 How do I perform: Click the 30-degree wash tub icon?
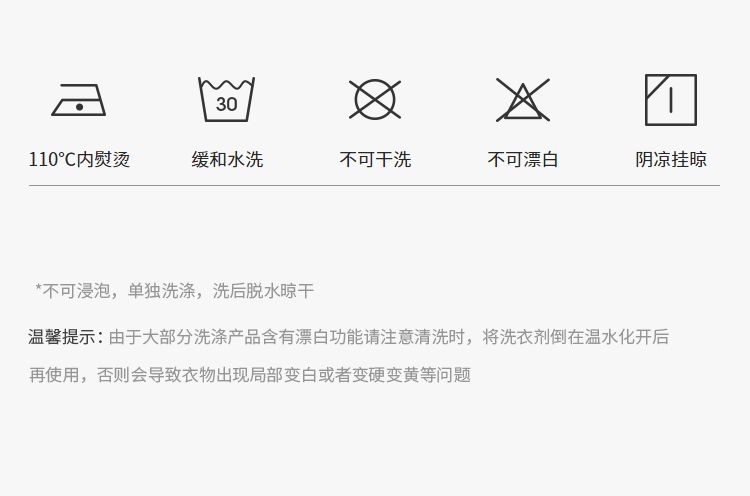pyautogui.click(x=226, y=99)
